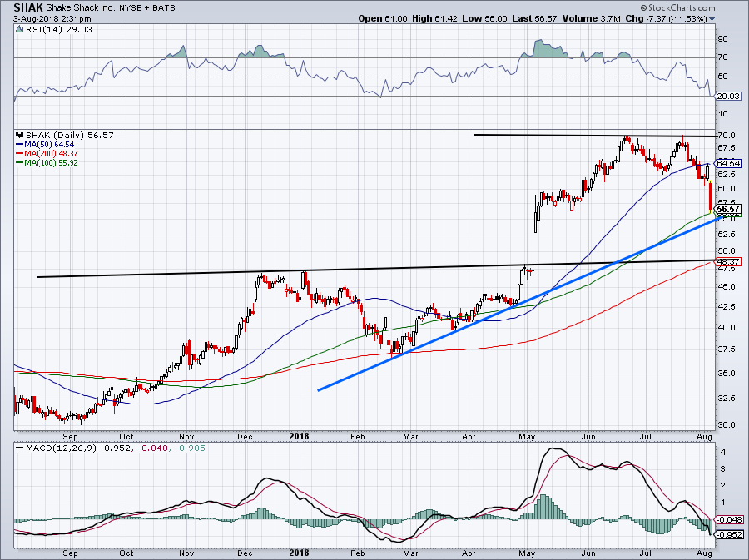Click the black -0.952 tag on MACD axis

729,535
